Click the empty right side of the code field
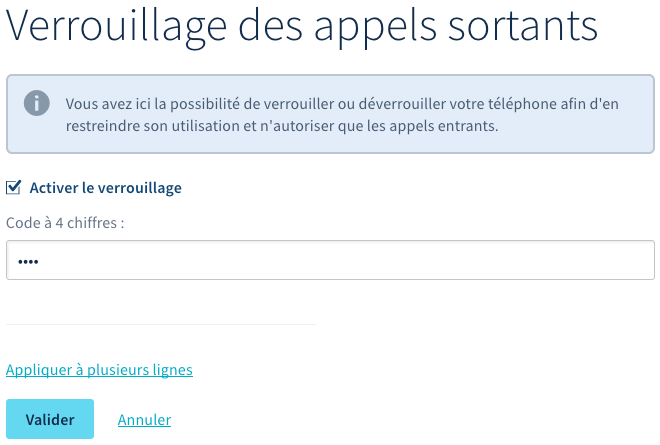This screenshot has height=445, width=660. tap(500, 260)
